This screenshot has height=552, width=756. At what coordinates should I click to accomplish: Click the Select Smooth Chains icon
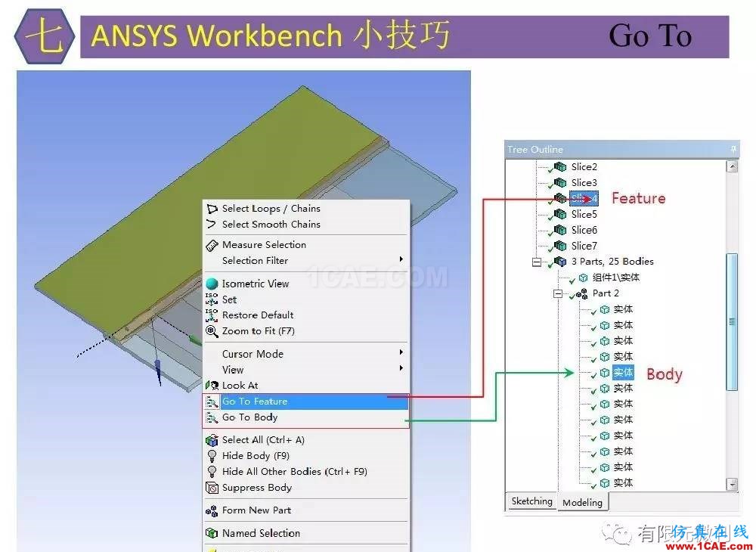pos(212,224)
